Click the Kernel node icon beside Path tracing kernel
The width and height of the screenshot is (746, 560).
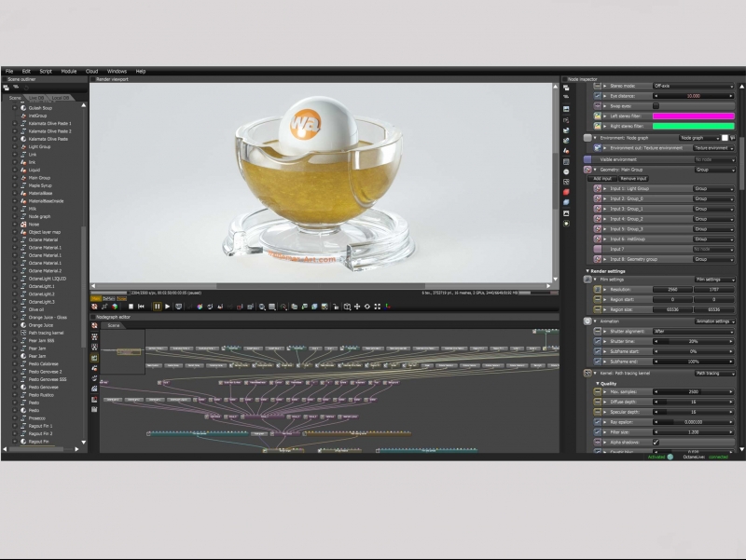tap(587, 374)
